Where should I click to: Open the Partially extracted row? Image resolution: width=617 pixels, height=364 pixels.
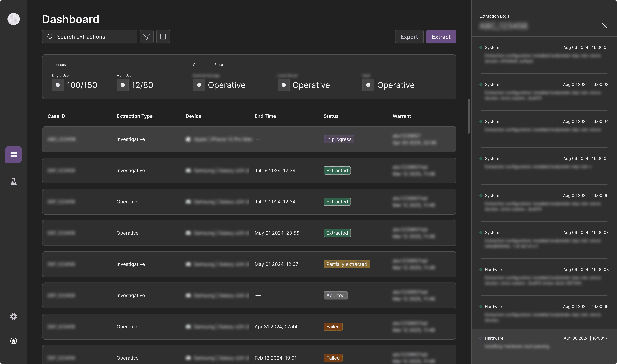249,264
